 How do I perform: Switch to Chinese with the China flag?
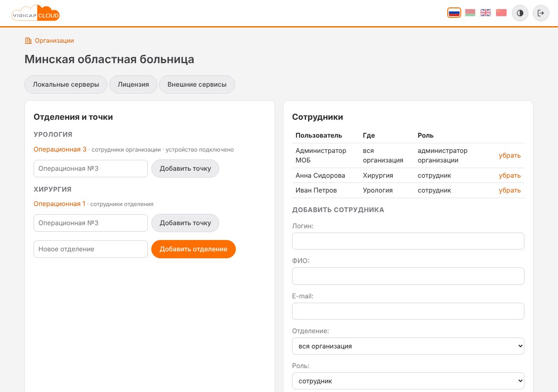(x=501, y=13)
